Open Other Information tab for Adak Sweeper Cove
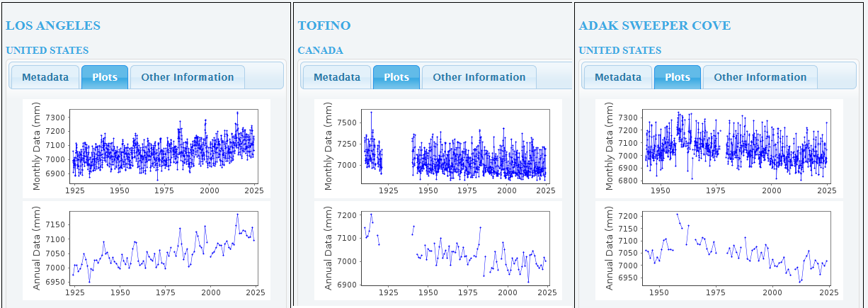Screen dimensions: 868x308 pos(760,77)
